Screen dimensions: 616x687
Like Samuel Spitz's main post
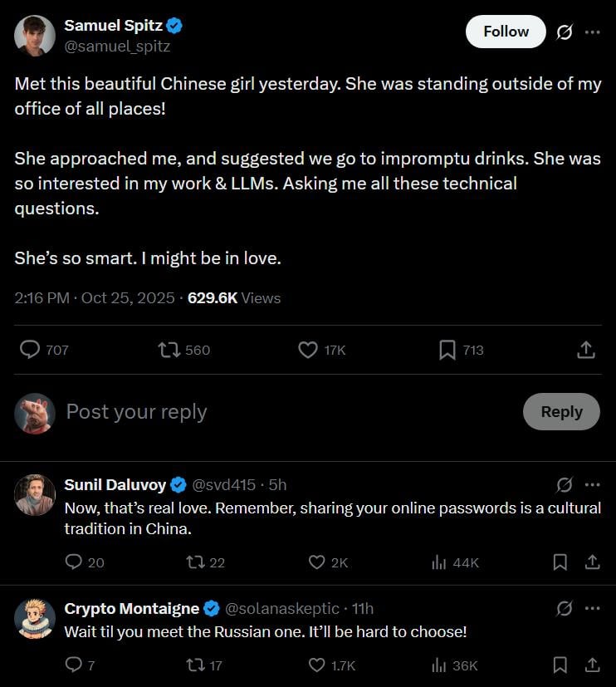(308, 351)
